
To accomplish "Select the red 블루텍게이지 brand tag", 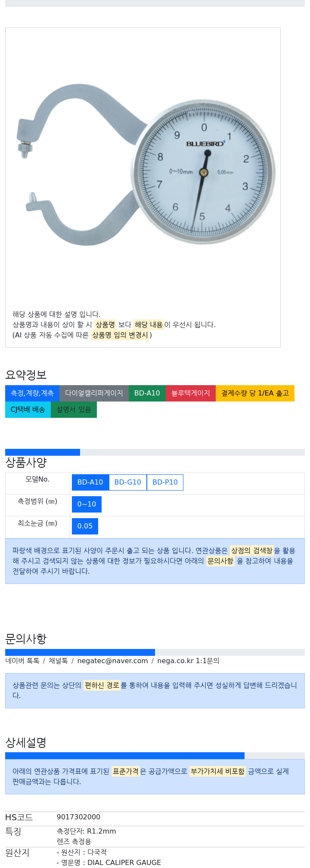I will [x=191, y=393].
